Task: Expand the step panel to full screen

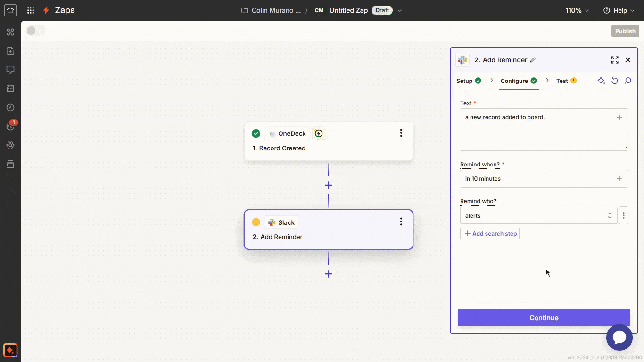Action: point(615,60)
